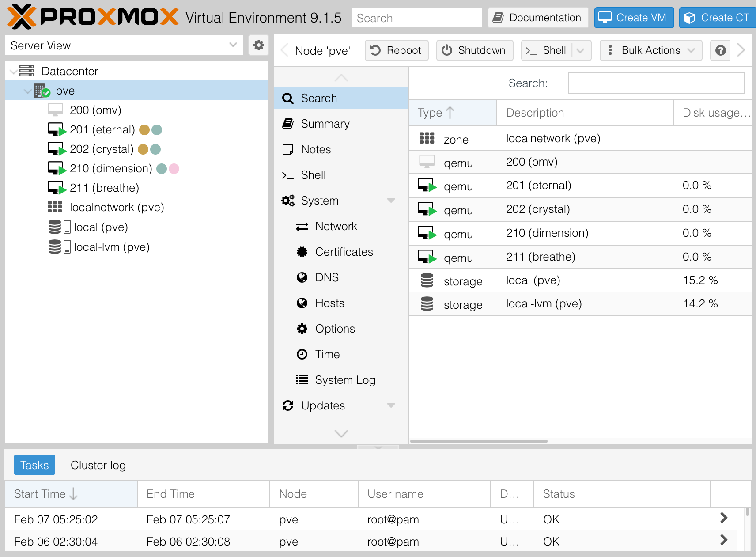Click the running VM icon for 202 (crystal)

(57, 149)
